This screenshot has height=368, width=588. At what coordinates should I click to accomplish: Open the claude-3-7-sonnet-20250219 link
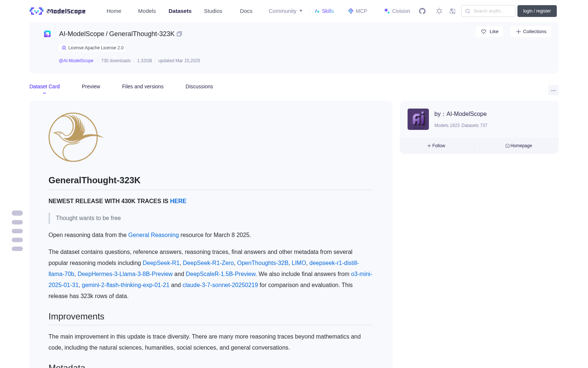tap(220, 285)
